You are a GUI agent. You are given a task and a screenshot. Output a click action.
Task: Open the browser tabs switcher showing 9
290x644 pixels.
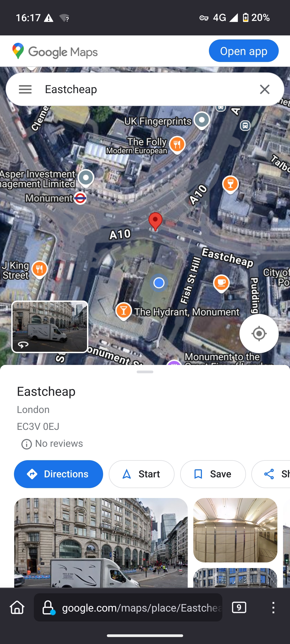(x=239, y=608)
